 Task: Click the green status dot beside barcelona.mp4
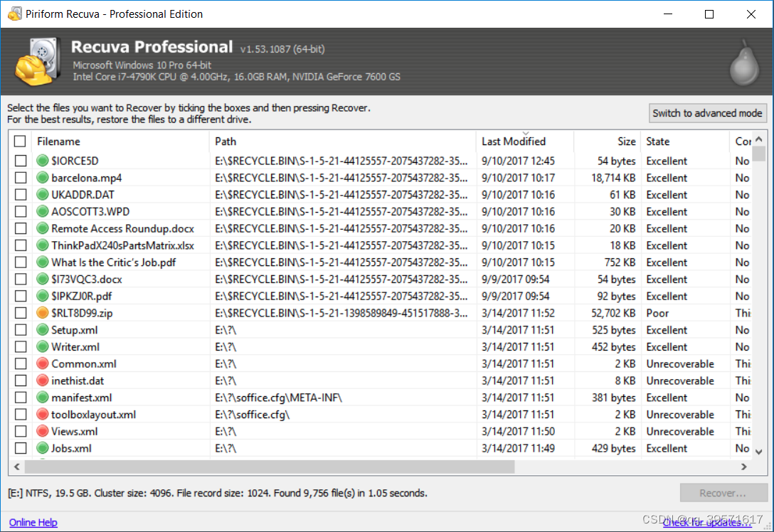(x=43, y=178)
